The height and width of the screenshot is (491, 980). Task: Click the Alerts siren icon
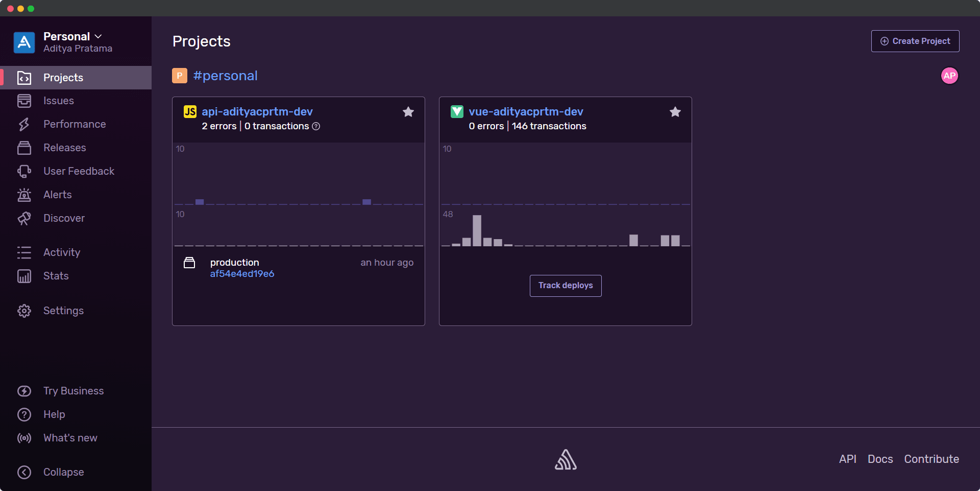pyautogui.click(x=24, y=195)
